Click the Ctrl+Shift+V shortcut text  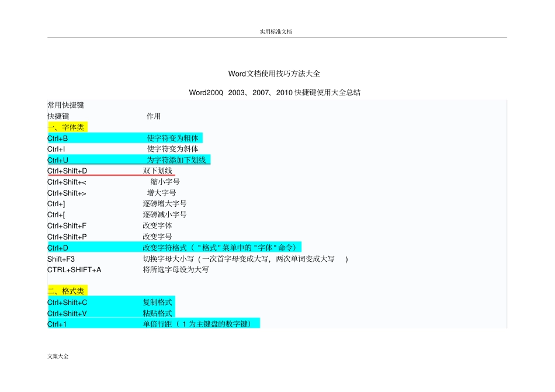tap(67, 314)
